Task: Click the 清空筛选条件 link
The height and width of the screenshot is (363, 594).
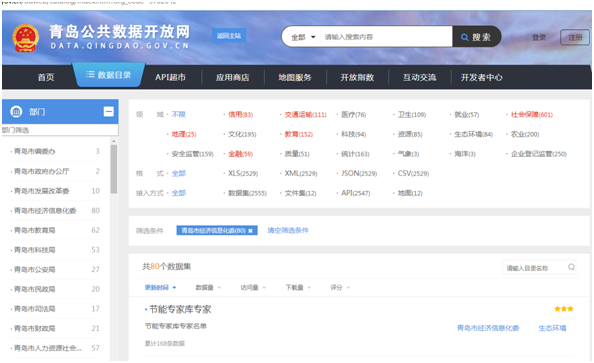Action: pyautogui.click(x=288, y=230)
